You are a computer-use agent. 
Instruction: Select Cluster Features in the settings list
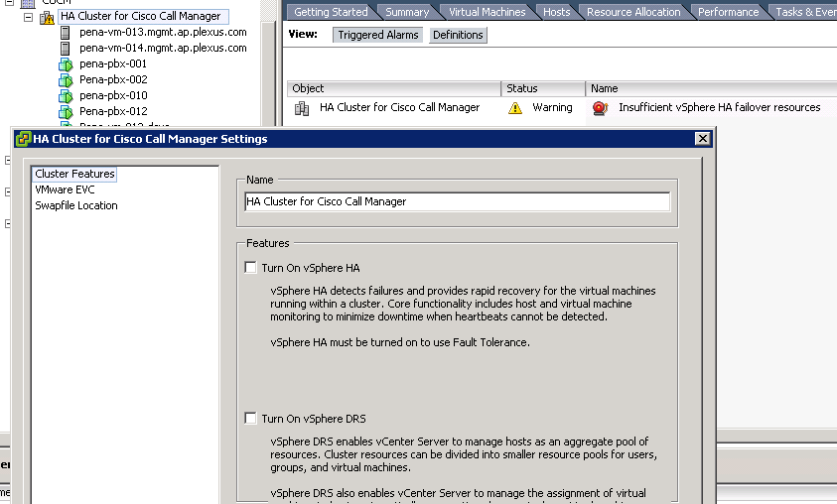74,174
